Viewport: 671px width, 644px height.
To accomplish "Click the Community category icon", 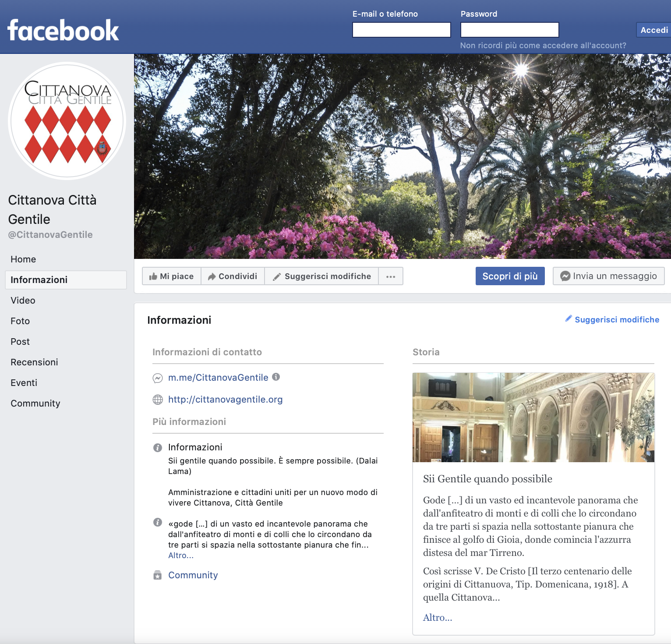I will click(x=158, y=575).
